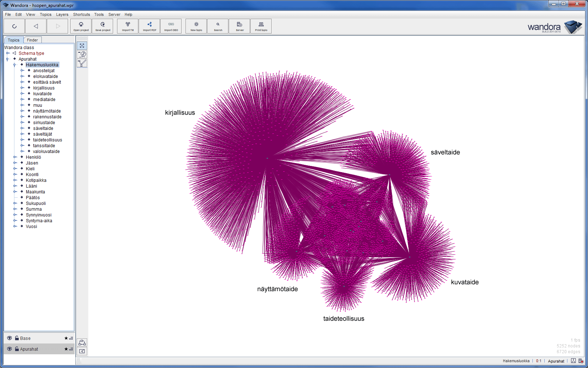The width and height of the screenshot is (588, 368).
Task: Click the Import TM toolbar icon
Action: point(128,26)
